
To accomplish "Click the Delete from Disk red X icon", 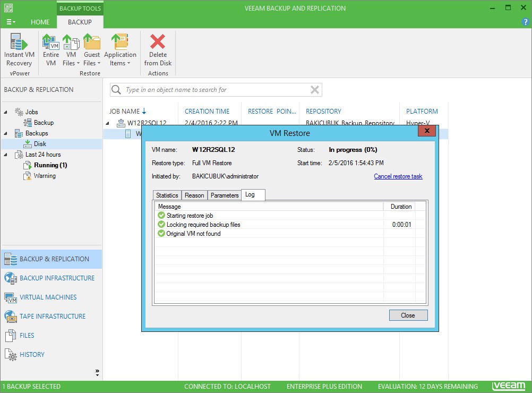I will 158,41.
